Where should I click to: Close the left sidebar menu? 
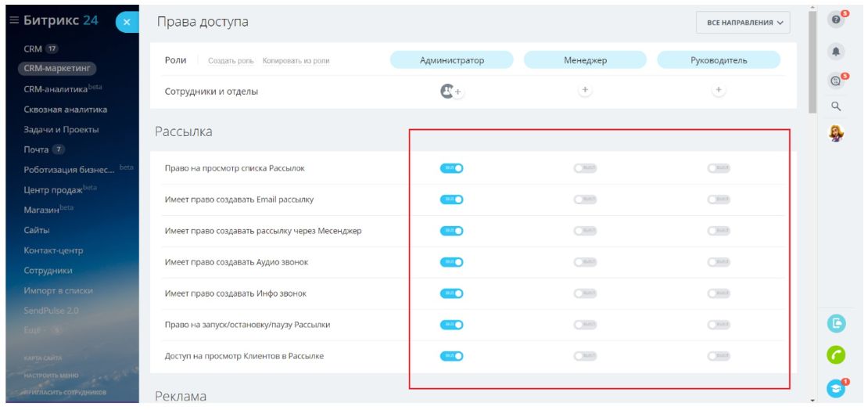pos(127,23)
